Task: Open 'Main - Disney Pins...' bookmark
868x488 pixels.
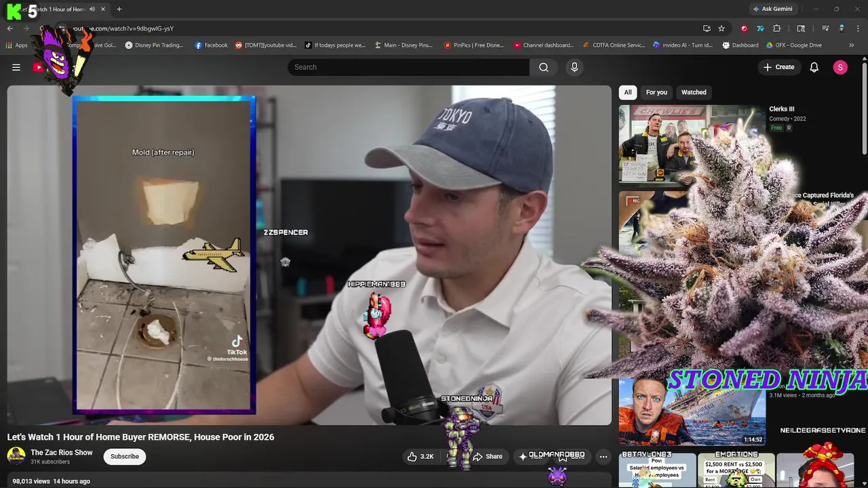Action: click(x=403, y=45)
